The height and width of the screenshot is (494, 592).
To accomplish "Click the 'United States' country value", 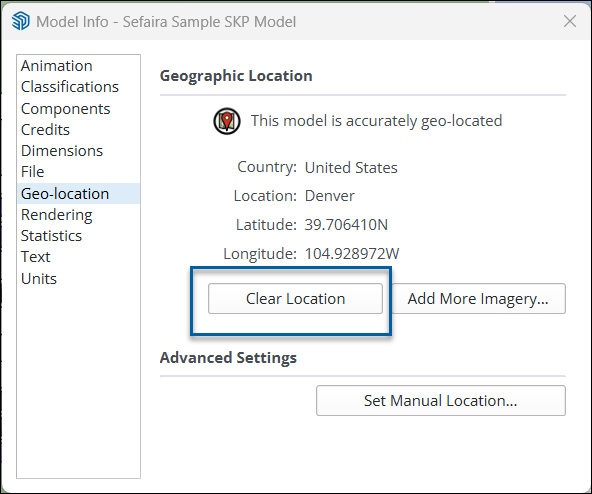I will [351, 168].
